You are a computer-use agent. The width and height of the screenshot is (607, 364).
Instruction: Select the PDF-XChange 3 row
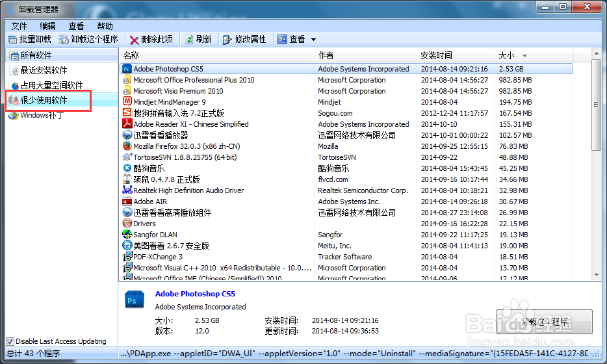coord(346,257)
